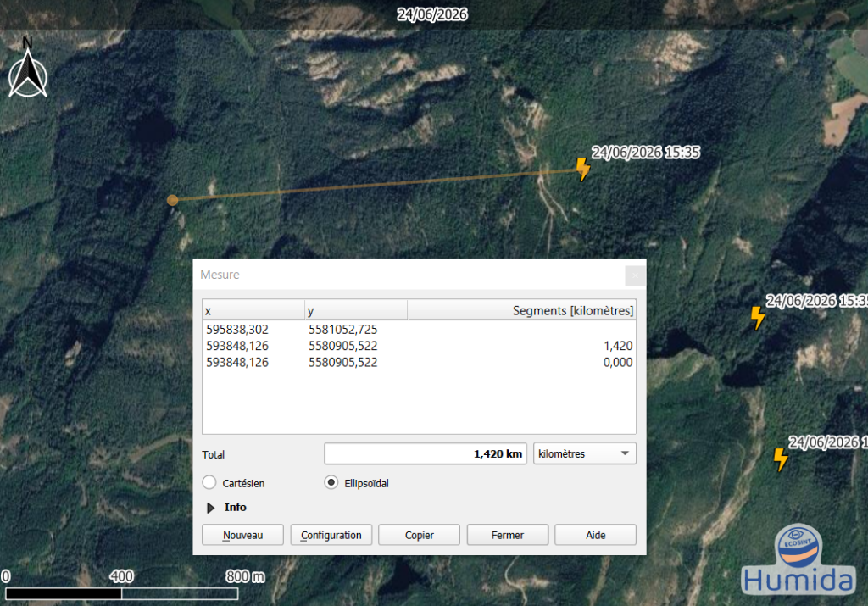Close the Mesure dialog with X button
The height and width of the screenshot is (606, 868).
(635, 275)
